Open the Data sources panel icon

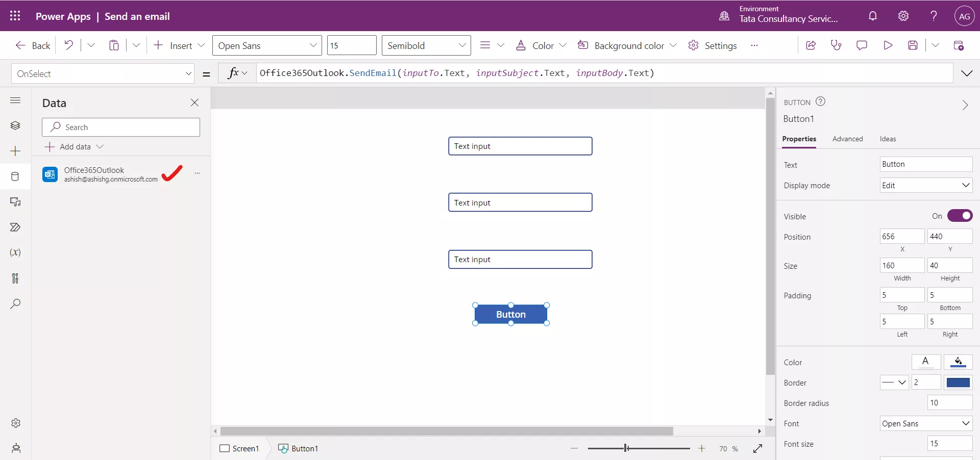pyautogui.click(x=15, y=176)
